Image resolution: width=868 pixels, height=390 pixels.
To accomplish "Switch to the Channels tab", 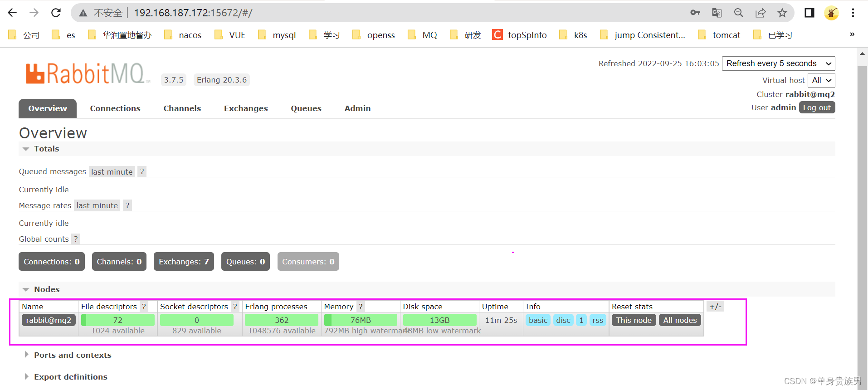I will pyautogui.click(x=182, y=108).
